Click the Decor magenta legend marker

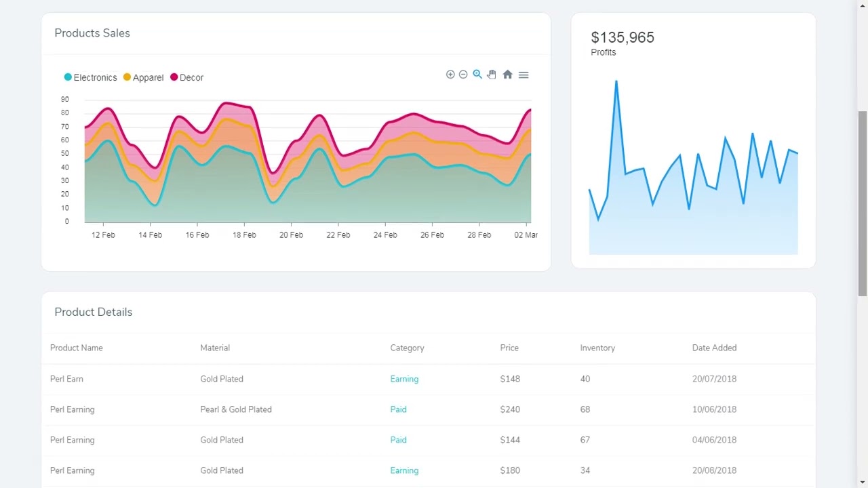click(174, 77)
